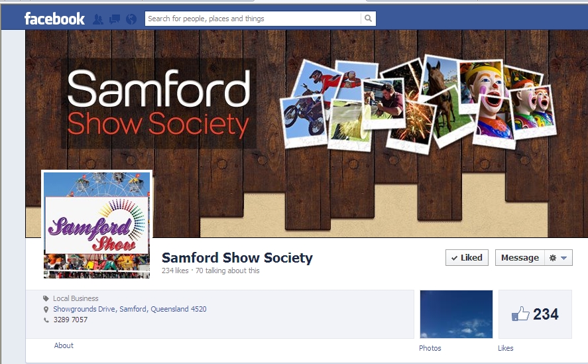Open the About tab
The height and width of the screenshot is (364, 588).
pyautogui.click(x=64, y=345)
